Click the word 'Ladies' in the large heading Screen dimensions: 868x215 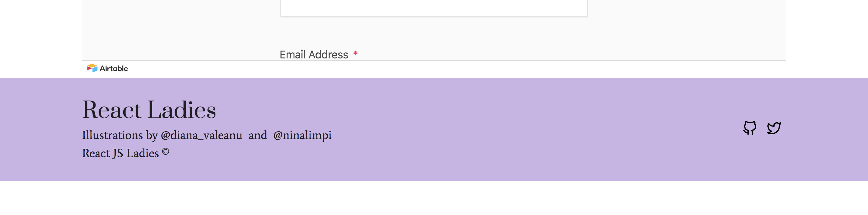[182, 110]
